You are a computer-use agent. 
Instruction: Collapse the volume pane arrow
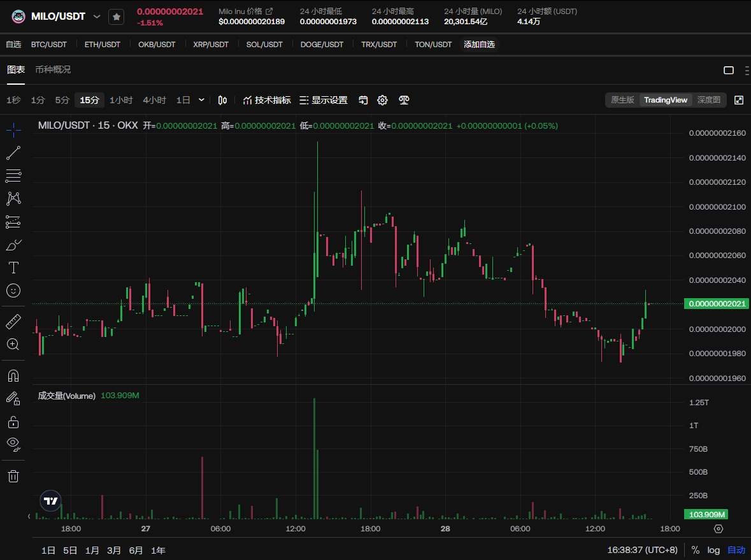(29, 517)
